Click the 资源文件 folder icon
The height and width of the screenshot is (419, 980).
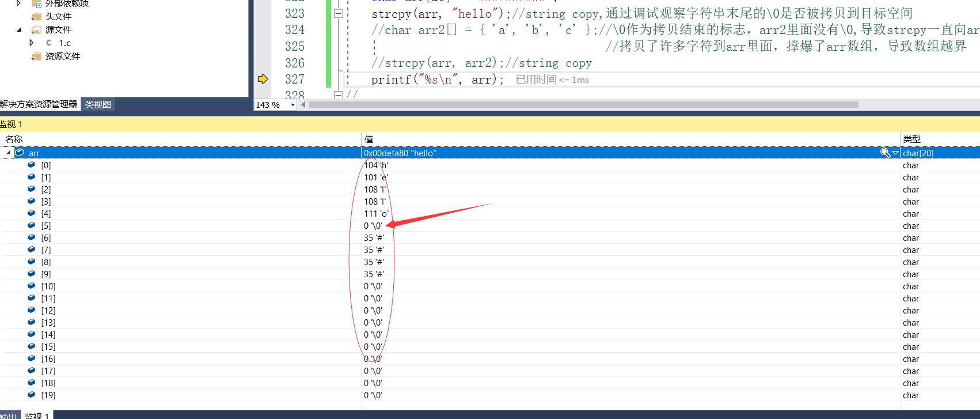(x=36, y=56)
